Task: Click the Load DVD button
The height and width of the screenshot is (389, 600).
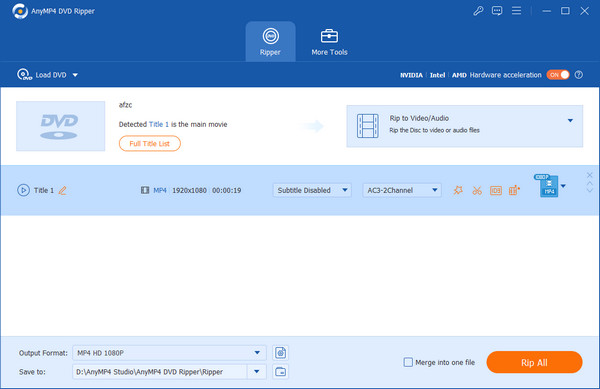Action: coord(42,75)
